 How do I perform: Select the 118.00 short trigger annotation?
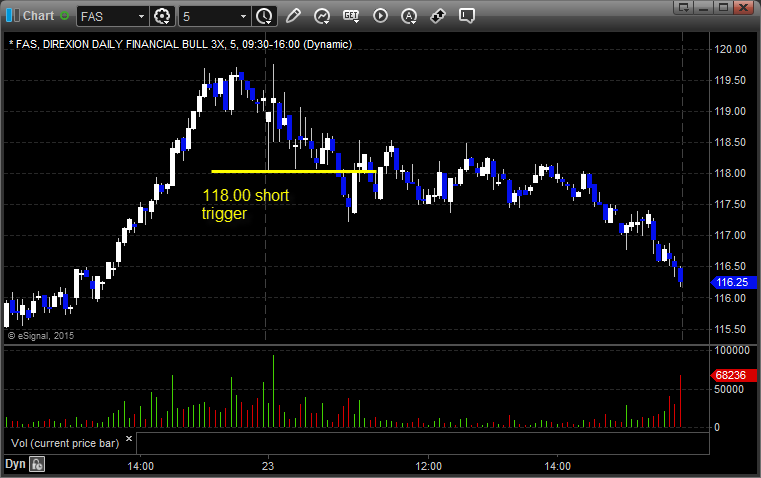pos(245,204)
